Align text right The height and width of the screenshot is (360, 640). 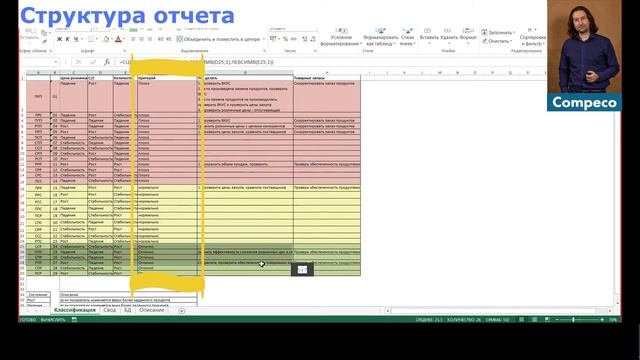150,39
